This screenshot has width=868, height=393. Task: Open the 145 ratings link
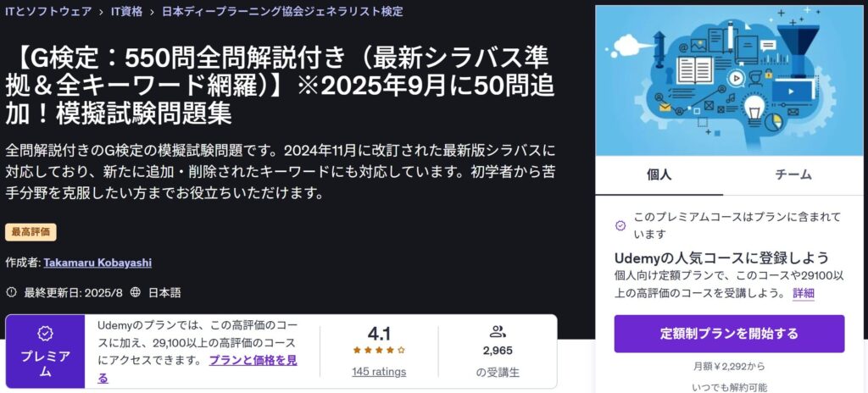[379, 372]
